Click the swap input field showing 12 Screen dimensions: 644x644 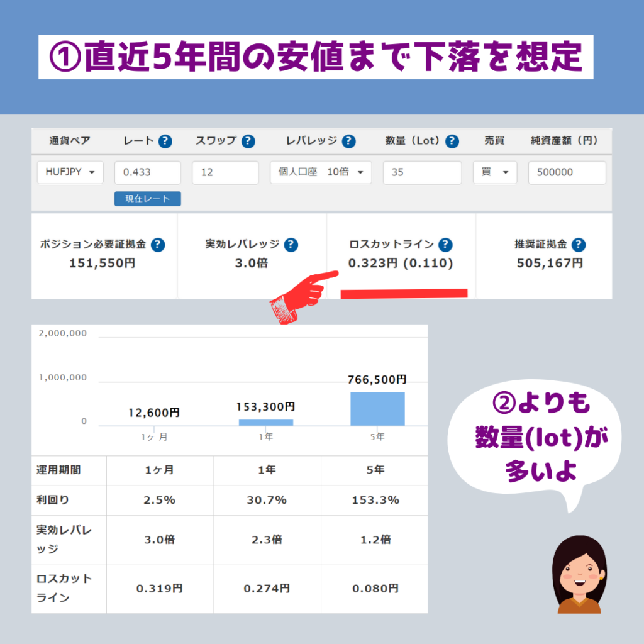[225, 172]
